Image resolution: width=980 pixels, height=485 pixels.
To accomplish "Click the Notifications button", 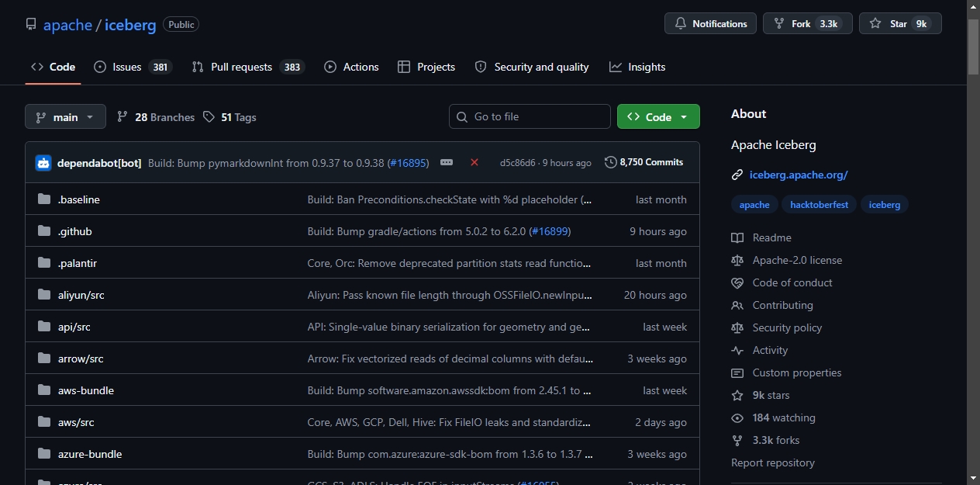I will coord(710,23).
